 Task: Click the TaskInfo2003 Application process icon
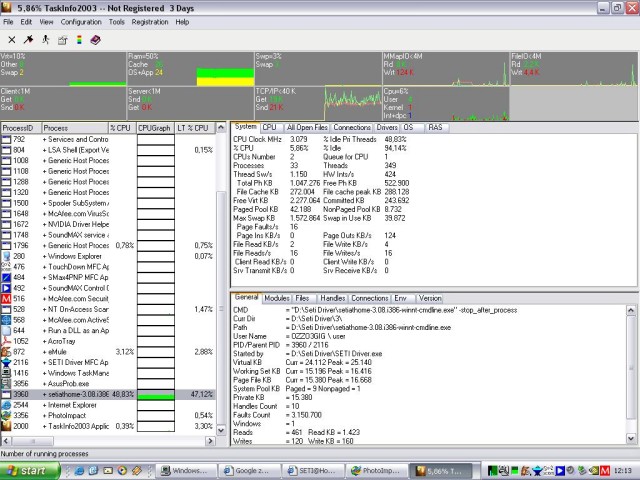click(6, 426)
